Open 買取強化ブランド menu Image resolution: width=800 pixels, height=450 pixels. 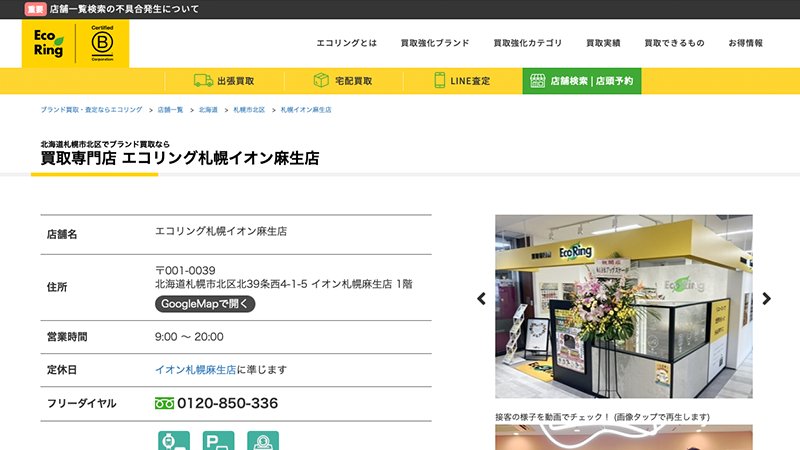[434, 44]
